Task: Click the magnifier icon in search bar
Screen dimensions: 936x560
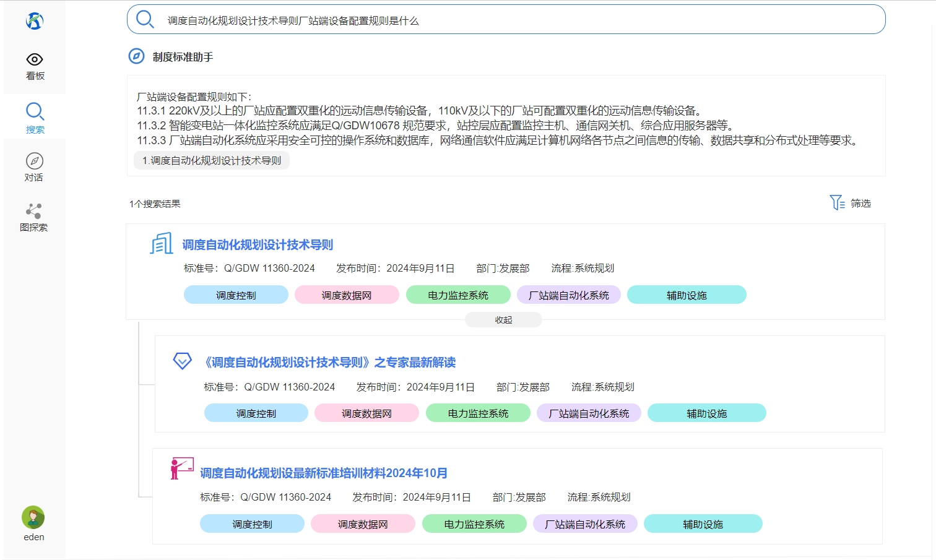Action: [x=145, y=20]
